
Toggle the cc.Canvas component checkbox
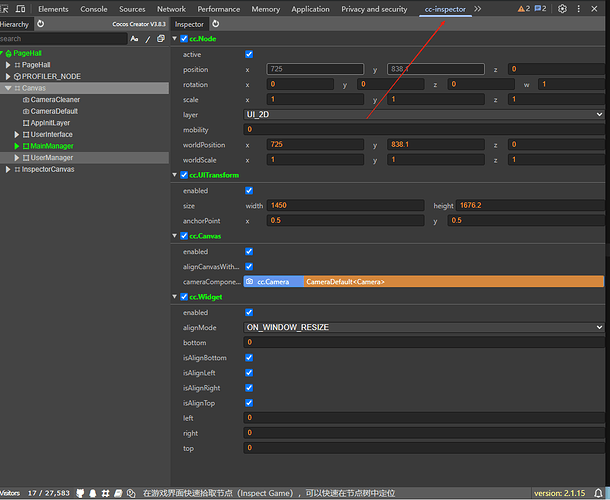tap(184, 236)
